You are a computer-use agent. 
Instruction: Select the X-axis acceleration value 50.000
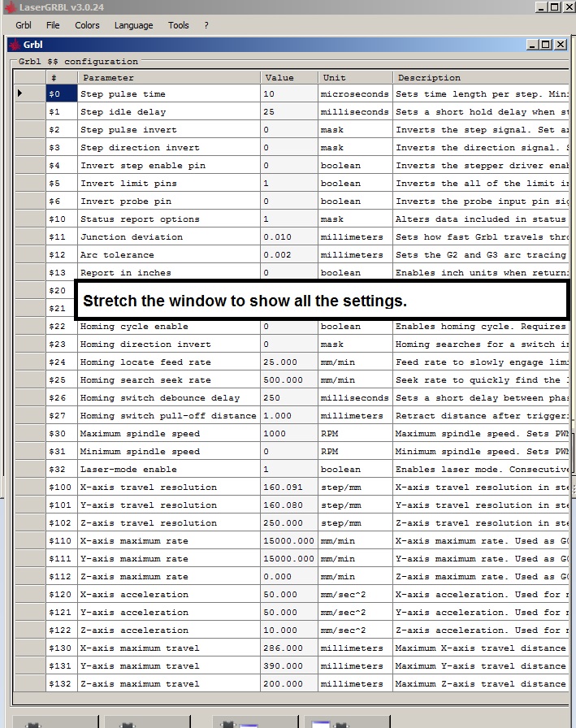[x=289, y=595]
